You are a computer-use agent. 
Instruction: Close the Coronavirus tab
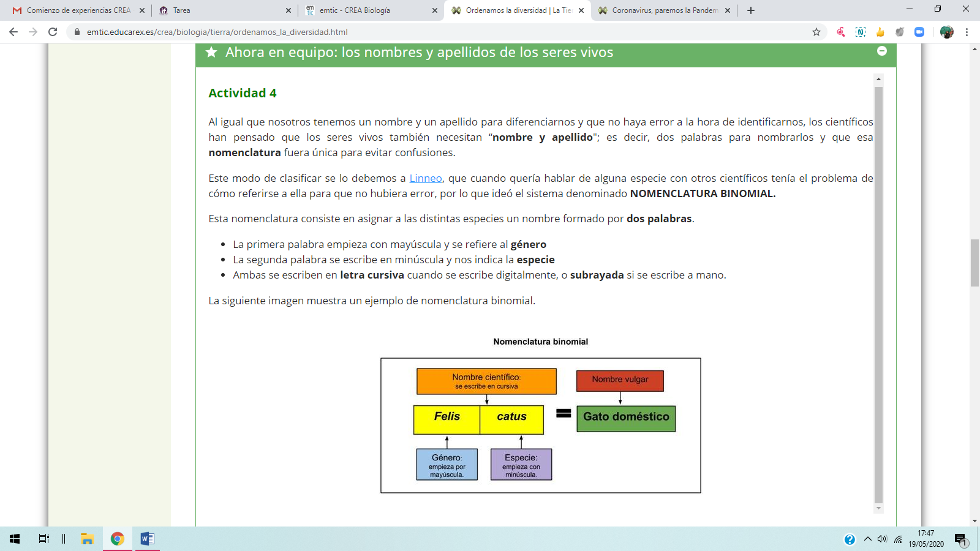(728, 10)
